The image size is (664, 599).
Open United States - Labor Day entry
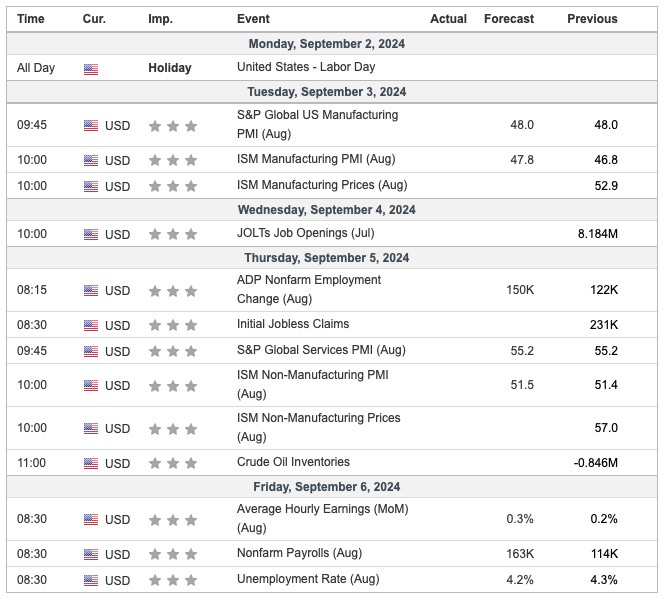click(x=306, y=67)
